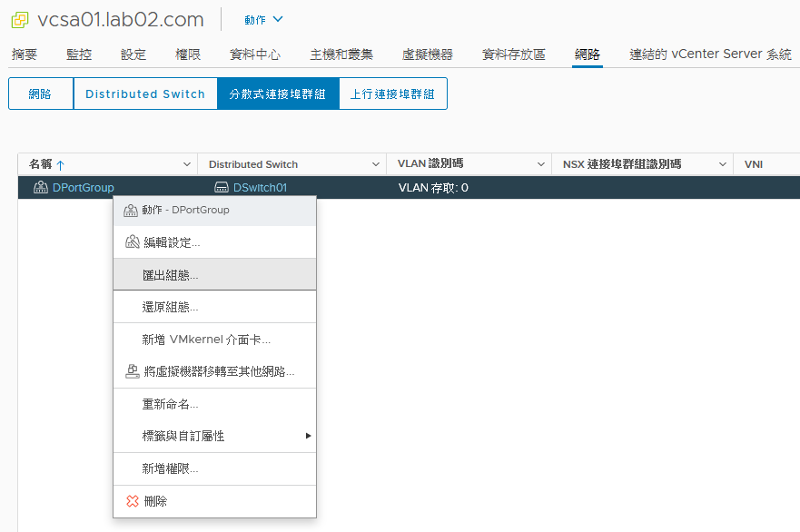Choose 將虛擬機器移轉至其他網路... menu item
Image resolution: width=800 pixels, height=532 pixels.
[215, 371]
